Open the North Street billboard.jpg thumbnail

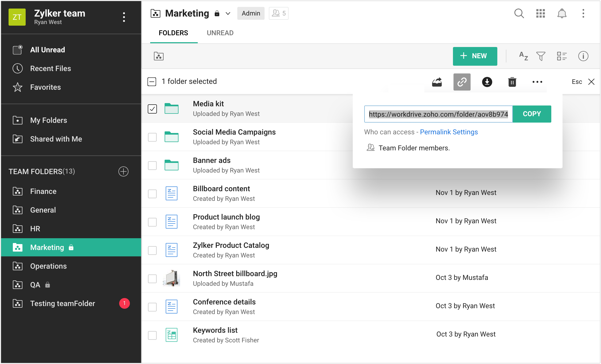click(x=172, y=278)
